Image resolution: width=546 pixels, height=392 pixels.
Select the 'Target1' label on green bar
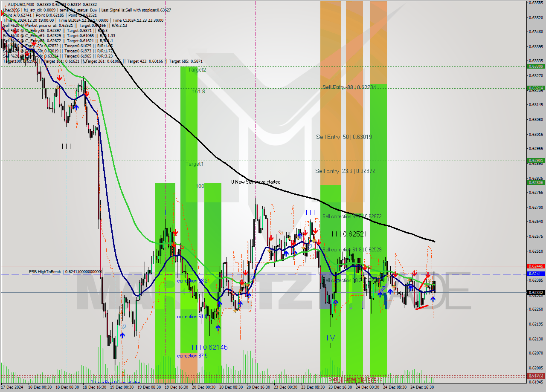[194, 164]
